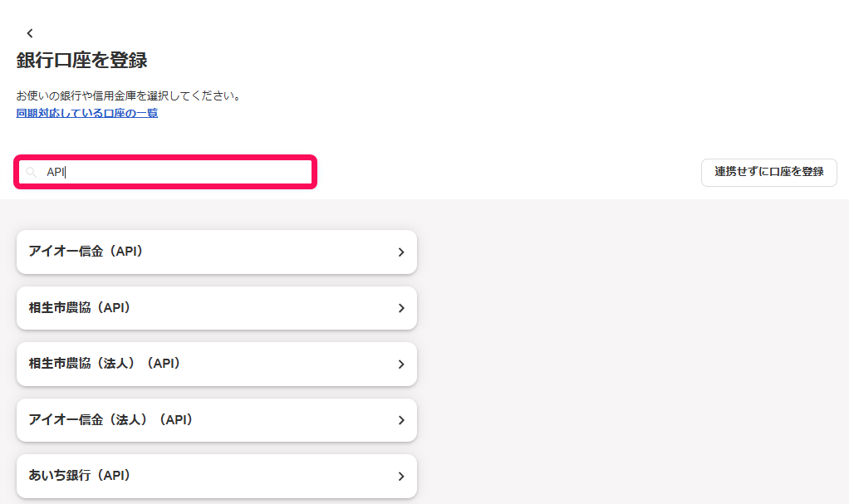Click the magnifier icon in search box

click(32, 172)
